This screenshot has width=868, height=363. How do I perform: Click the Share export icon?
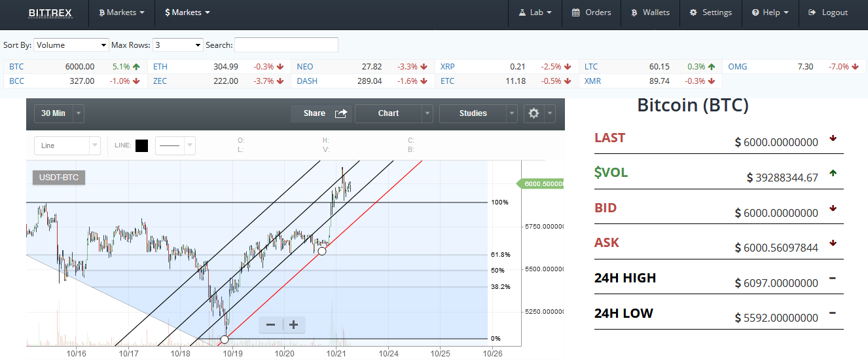click(x=341, y=113)
